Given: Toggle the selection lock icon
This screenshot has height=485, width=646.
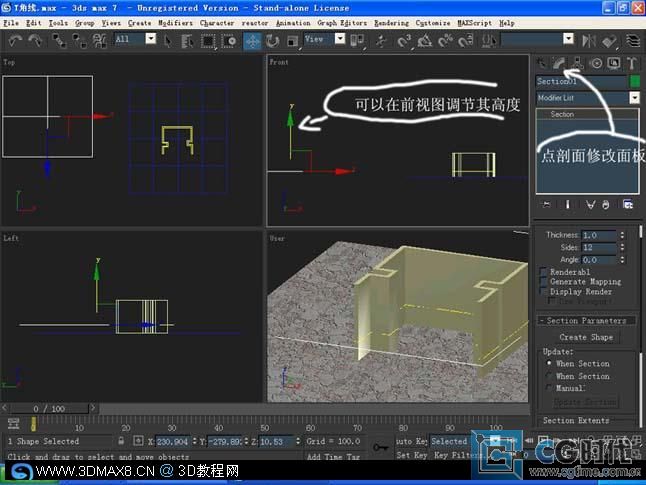Looking at the screenshot, I should 121,441.
